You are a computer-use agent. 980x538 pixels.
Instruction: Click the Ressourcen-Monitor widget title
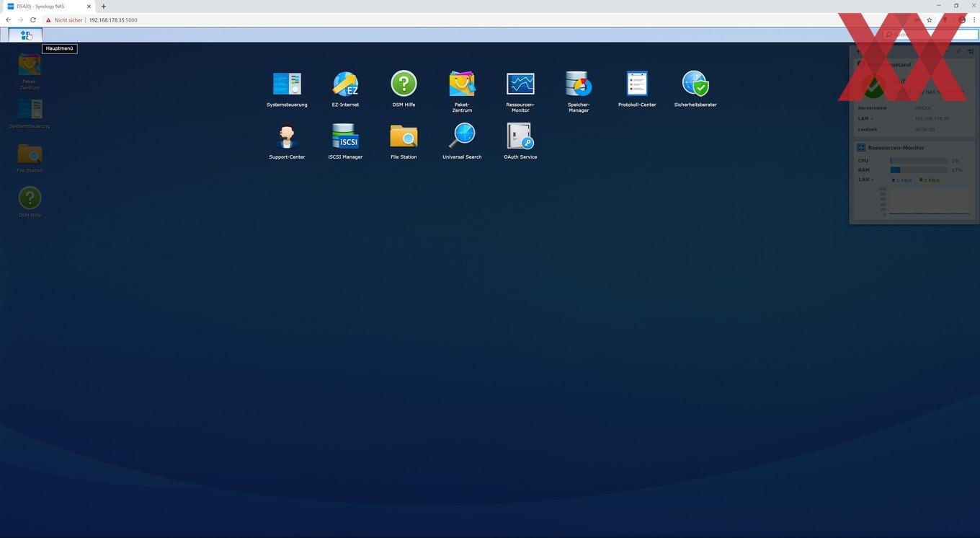click(896, 147)
